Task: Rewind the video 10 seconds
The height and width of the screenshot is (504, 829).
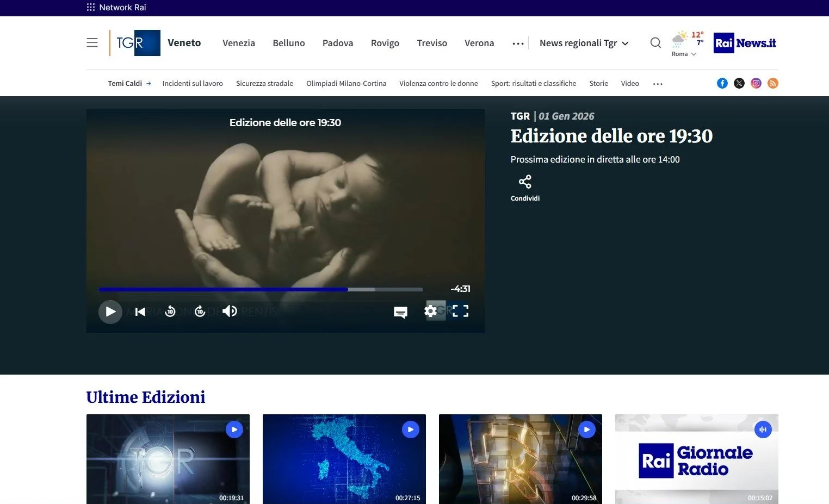Action: pyautogui.click(x=170, y=311)
